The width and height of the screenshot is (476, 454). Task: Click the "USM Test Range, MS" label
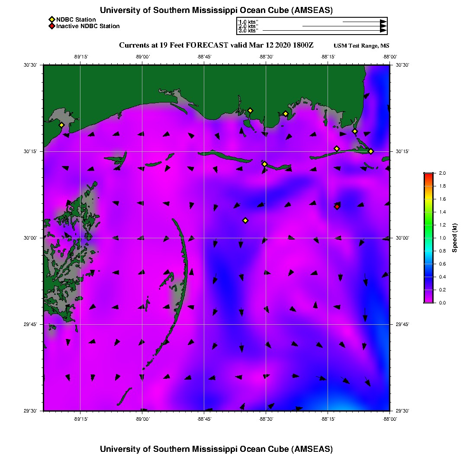(x=361, y=46)
